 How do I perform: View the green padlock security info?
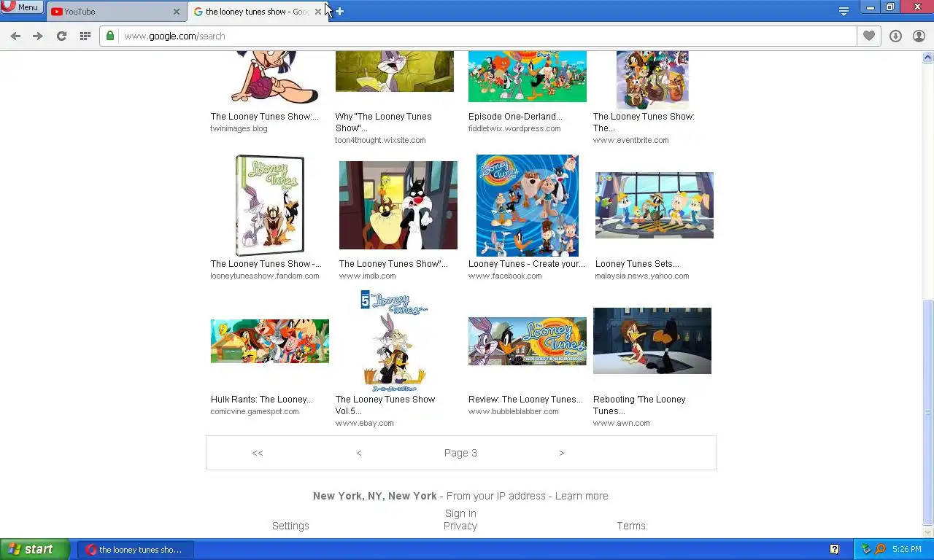[110, 36]
